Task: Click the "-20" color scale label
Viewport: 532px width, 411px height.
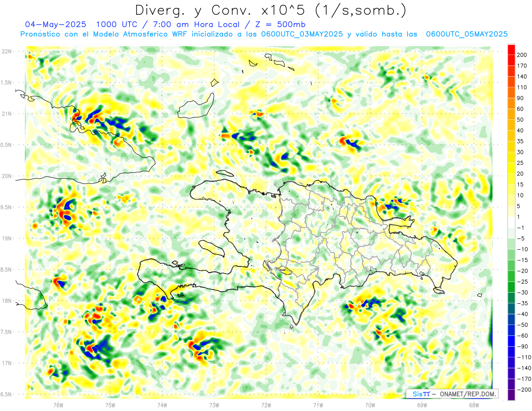Action: point(523,271)
